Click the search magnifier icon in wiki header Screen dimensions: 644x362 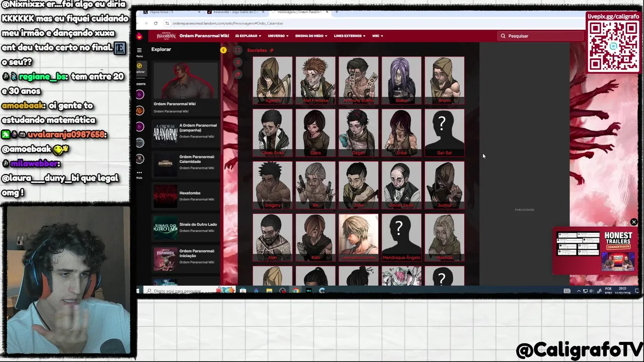503,36
